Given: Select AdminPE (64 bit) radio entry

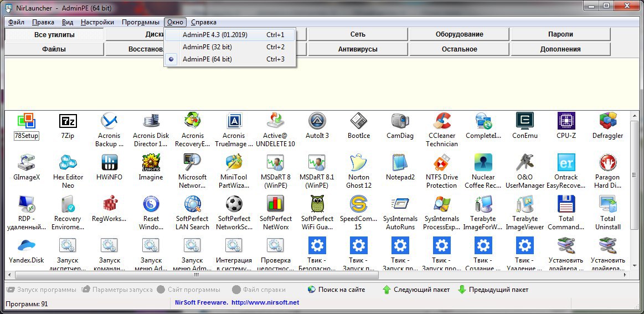Looking at the screenshot, I should [230, 59].
